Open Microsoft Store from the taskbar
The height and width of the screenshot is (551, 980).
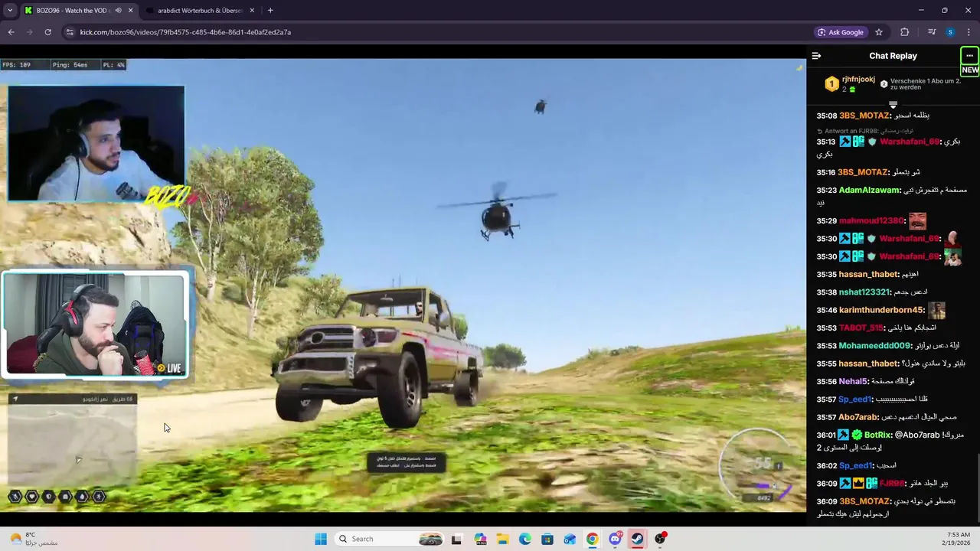(x=547, y=539)
